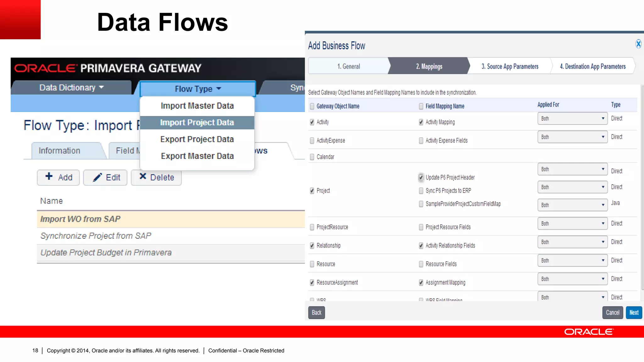Go to wizard step 1 General
The width and height of the screenshot is (644, 362).
(349, 66)
